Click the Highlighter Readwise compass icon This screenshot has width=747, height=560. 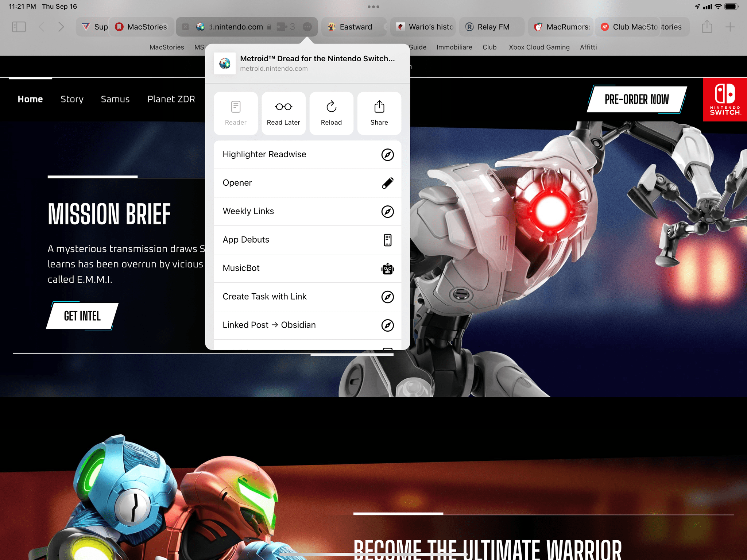point(388,154)
